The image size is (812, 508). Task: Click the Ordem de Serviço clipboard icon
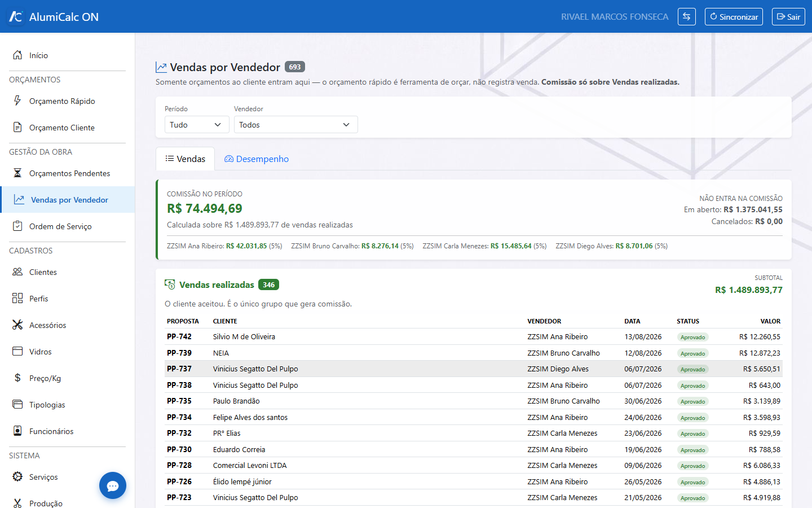pyautogui.click(x=17, y=226)
